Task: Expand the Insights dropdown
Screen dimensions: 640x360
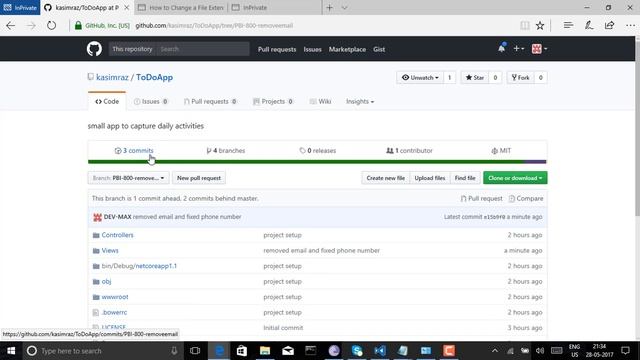Action: pyautogui.click(x=360, y=101)
